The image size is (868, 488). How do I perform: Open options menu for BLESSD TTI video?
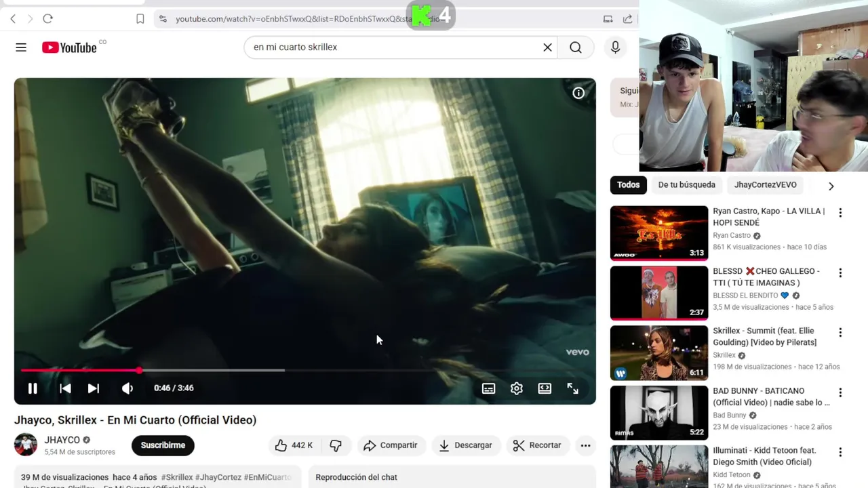pyautogui.click(x=840, y=272)
